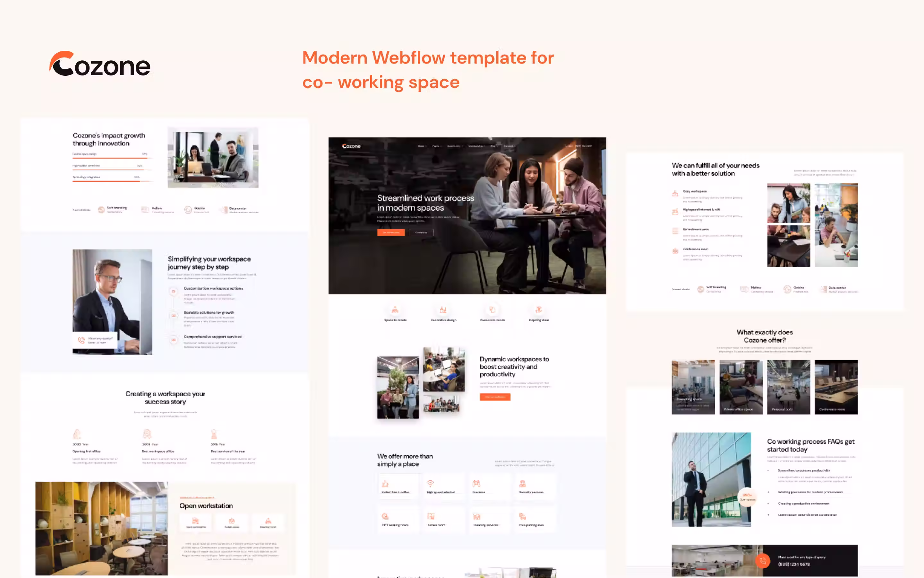
Task: Click phone icon on Have any query card
Action: pos(81,340)
